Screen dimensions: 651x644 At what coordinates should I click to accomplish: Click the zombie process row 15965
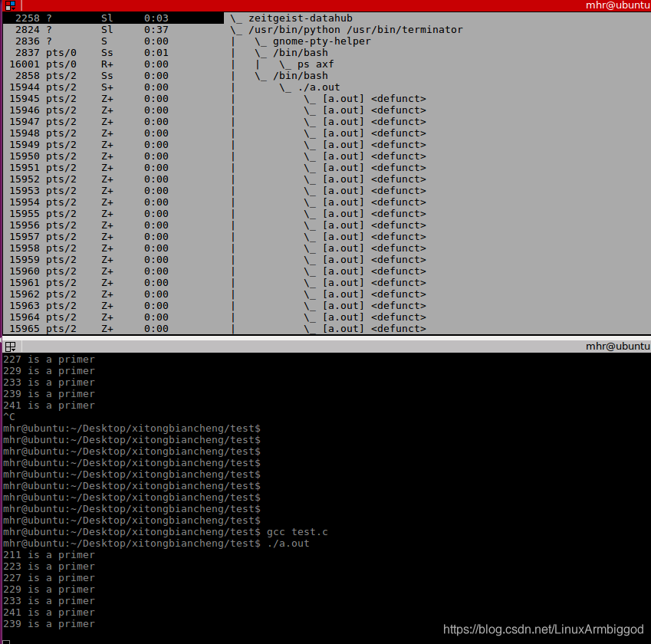pyautogui.click(x=218, y=329)
